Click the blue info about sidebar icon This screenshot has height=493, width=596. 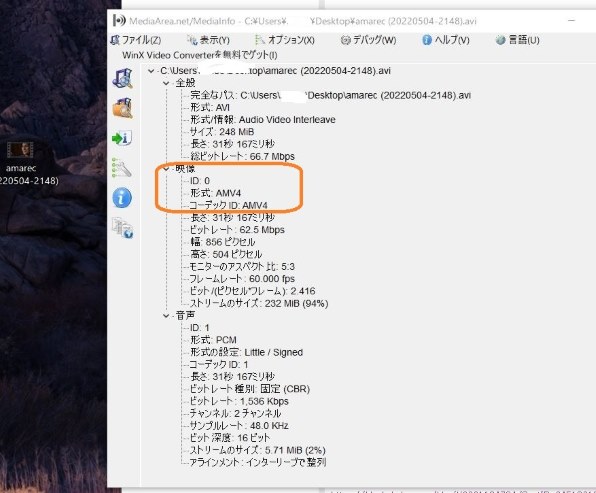[122, 198]
